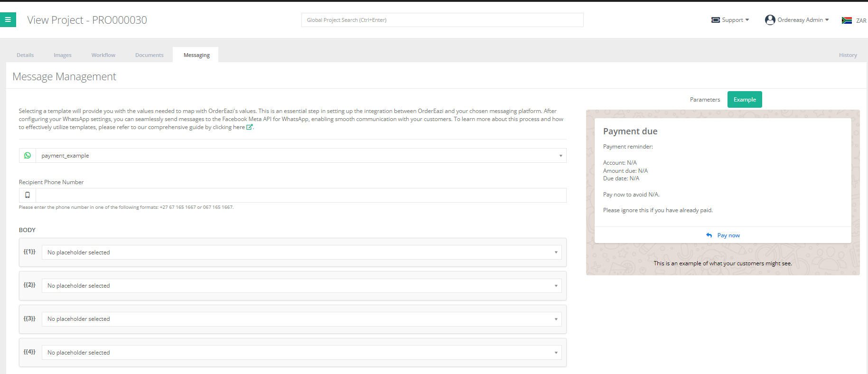Switch to the Workflow tab
Screen dimensions: 868x374
point(103,55)
